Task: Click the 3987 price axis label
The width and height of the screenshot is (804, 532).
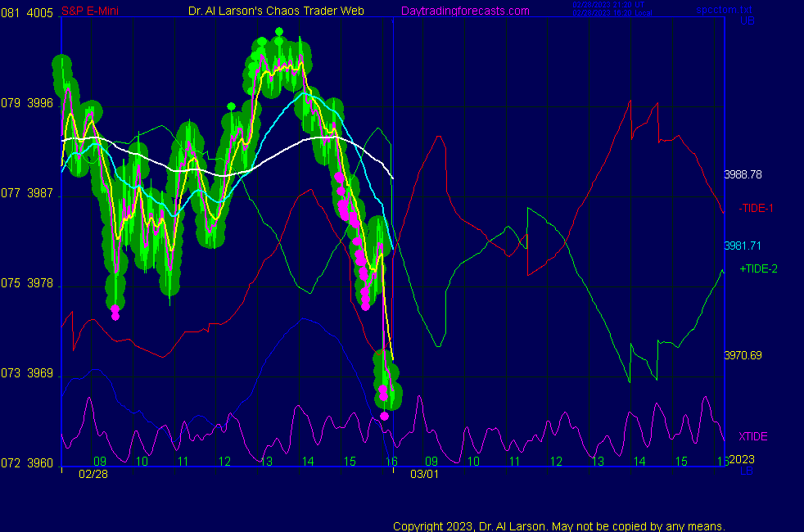Action: coord(39,193)
